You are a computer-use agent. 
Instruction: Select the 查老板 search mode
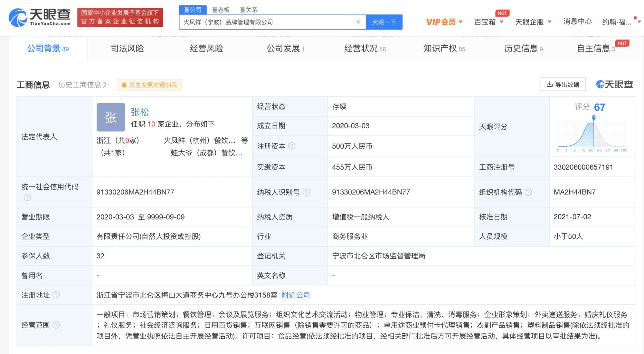click(220, 10)
